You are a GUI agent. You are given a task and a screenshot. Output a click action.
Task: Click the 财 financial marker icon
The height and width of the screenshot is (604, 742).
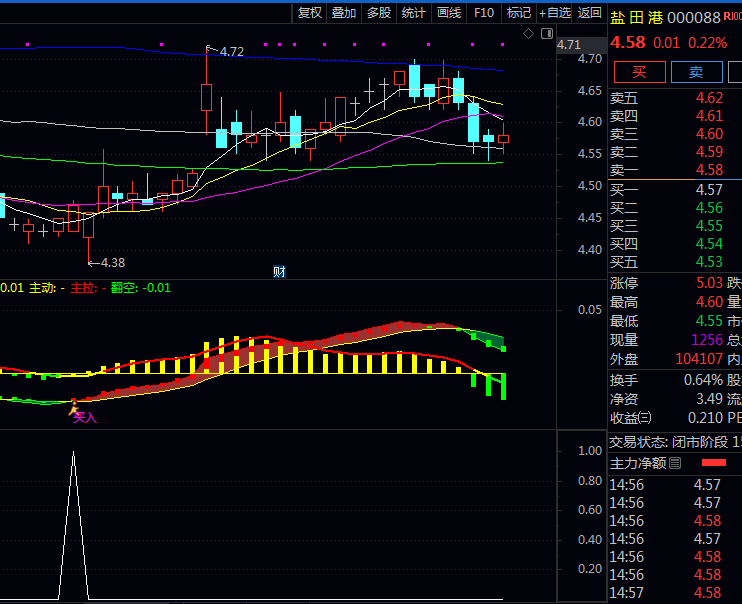pyautogui.click(x=279, y=271)
